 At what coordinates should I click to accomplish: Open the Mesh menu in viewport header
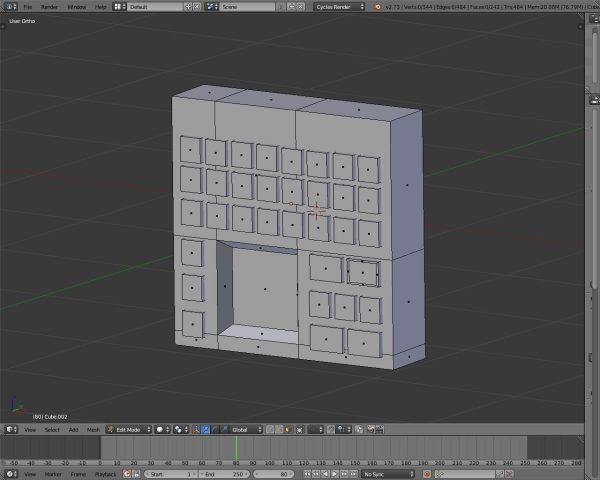[93, 430]
